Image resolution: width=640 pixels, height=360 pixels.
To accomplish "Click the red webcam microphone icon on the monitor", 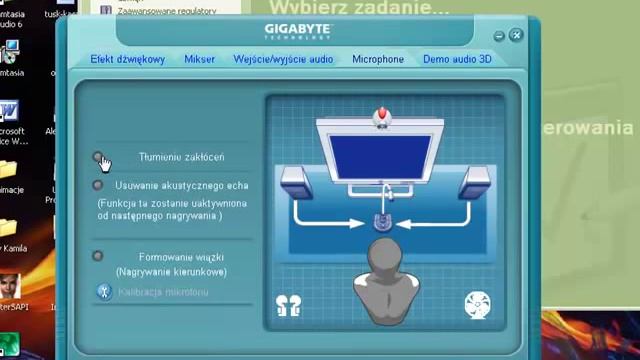I will pyautogui.click(x=382, y=118).
